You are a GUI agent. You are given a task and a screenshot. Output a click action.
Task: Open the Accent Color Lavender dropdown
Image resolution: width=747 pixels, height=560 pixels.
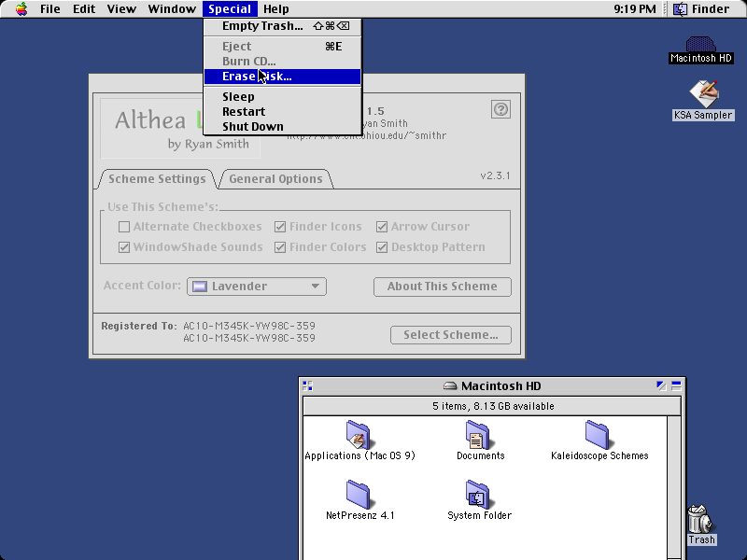[x=256, y=287]
